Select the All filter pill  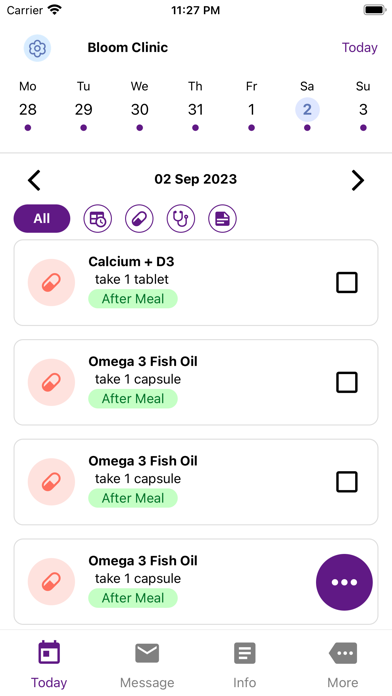point(42,219)
